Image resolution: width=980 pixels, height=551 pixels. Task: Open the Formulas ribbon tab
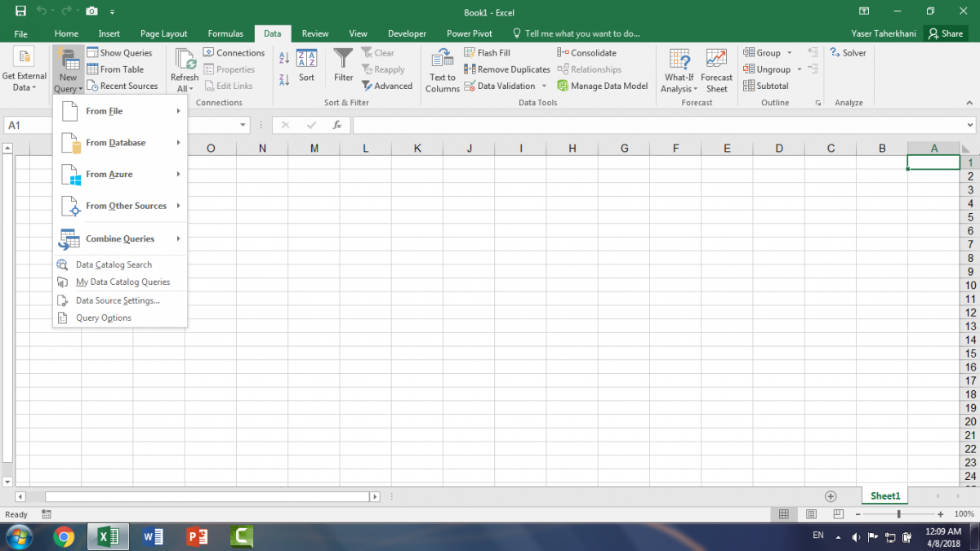(225, 33)
